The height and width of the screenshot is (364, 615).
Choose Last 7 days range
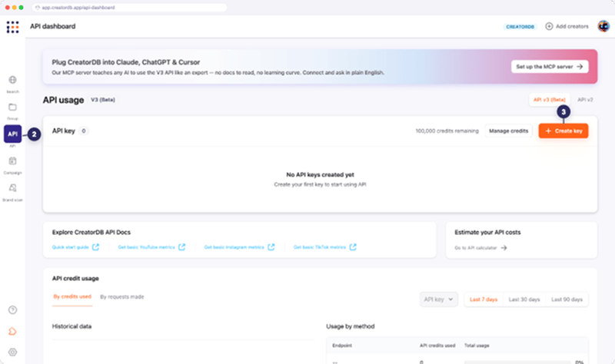click(x=484, y=299)
